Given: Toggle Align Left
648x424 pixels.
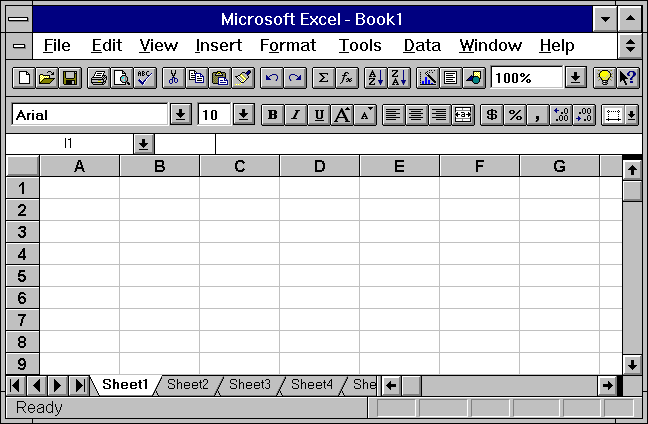Looking at the screenshot, I should point(393,115).
